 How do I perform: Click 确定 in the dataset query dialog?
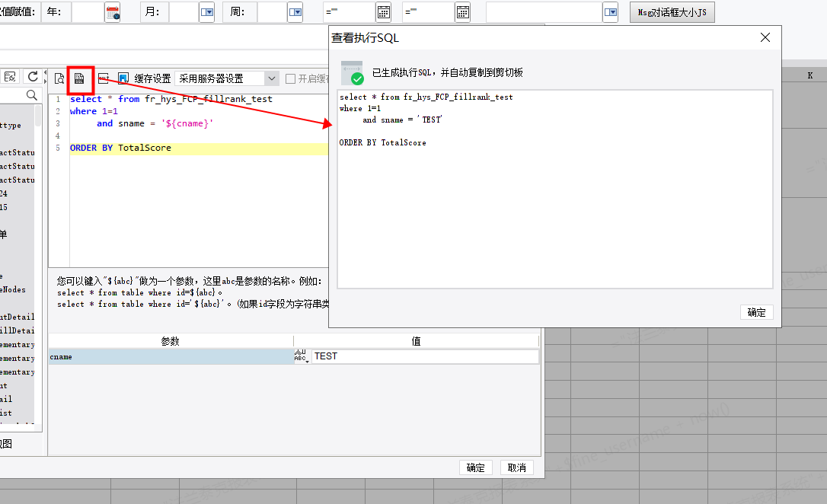[475, 467]
